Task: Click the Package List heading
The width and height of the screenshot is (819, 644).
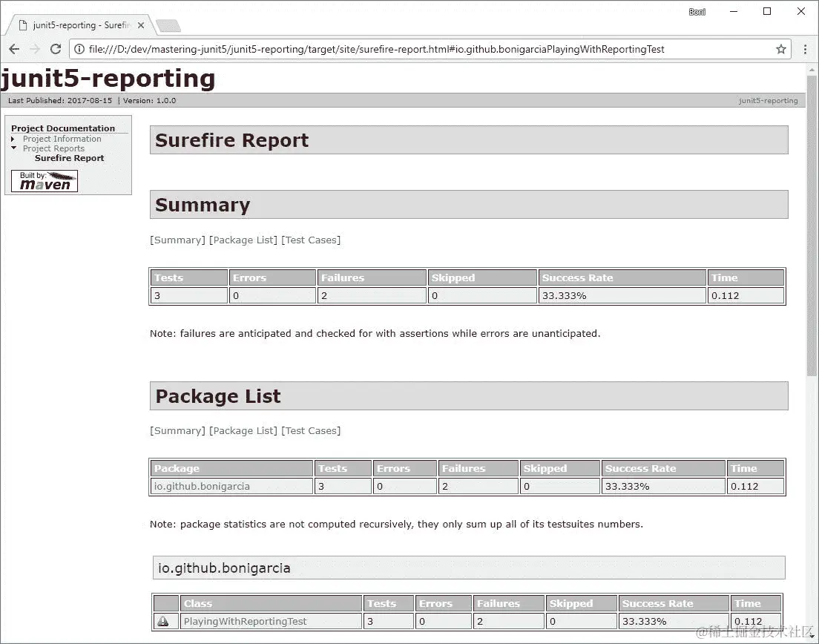Action: point(469,396)
